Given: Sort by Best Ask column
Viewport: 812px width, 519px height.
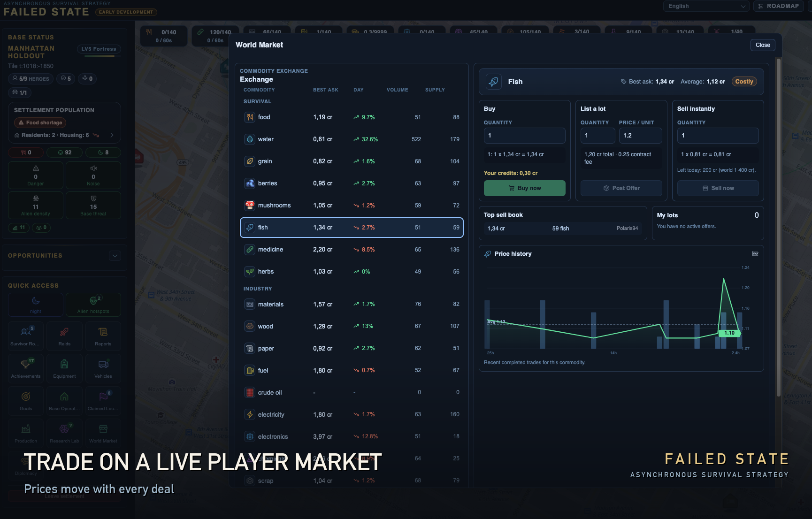Looking at the screenshot, I should pos(326,90).
